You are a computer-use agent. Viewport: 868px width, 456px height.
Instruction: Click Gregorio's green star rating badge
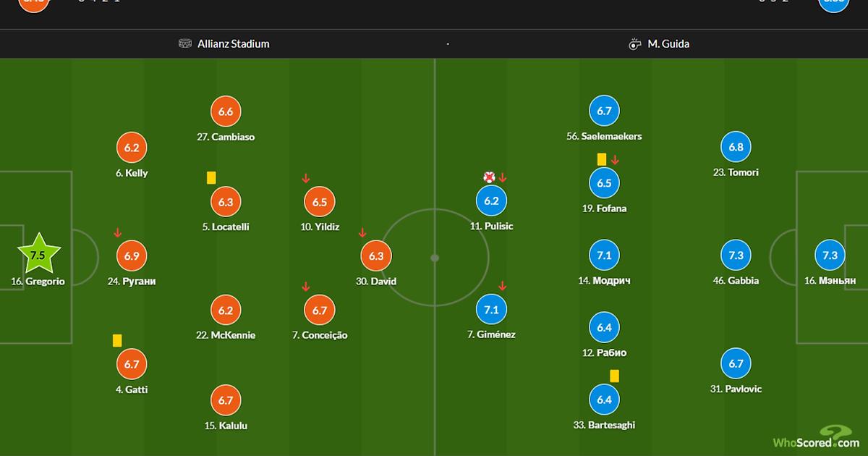click(x=38, y=256)
